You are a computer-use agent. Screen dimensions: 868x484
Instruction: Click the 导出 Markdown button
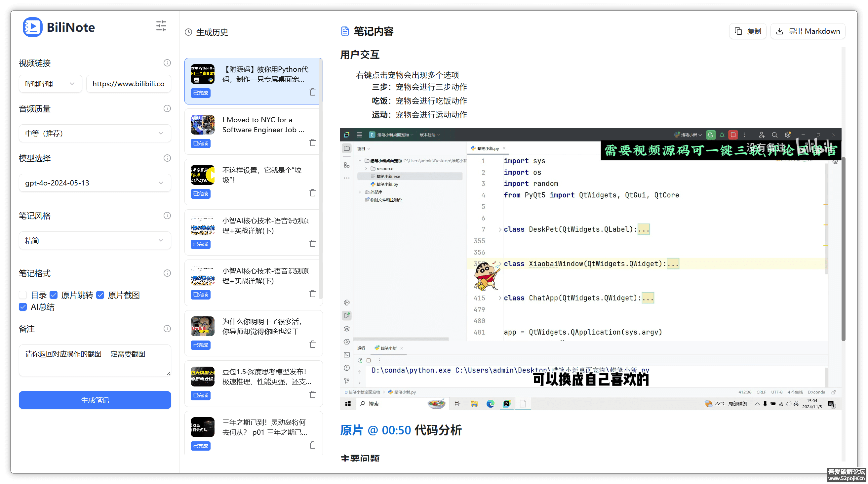(x=808, y=31)
